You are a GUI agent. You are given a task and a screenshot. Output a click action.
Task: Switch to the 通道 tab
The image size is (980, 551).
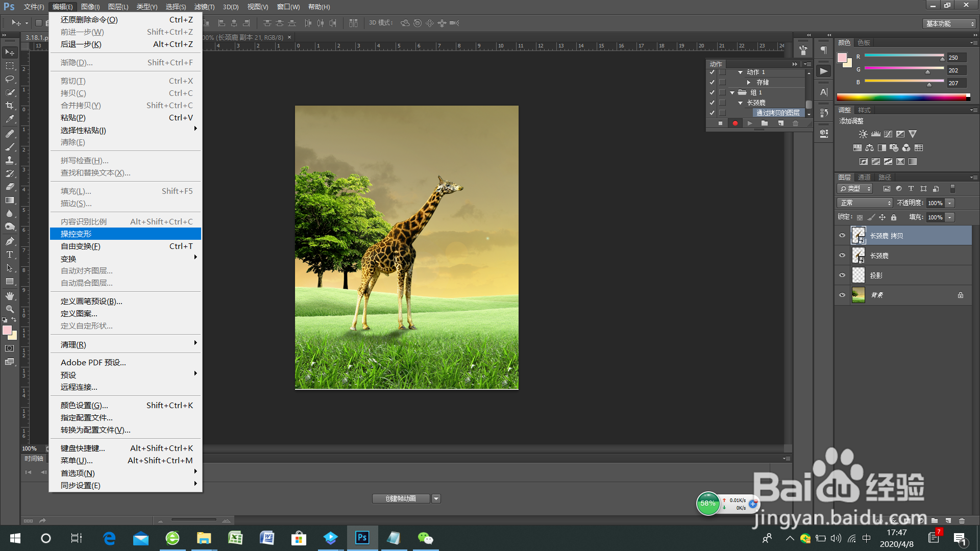click(864, 177)
